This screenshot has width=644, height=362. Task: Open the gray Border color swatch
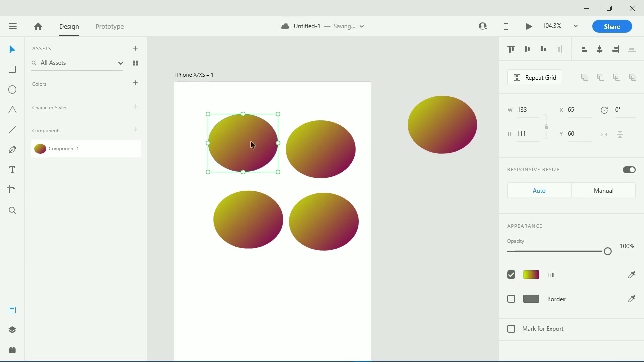click(x=531, y=299)
